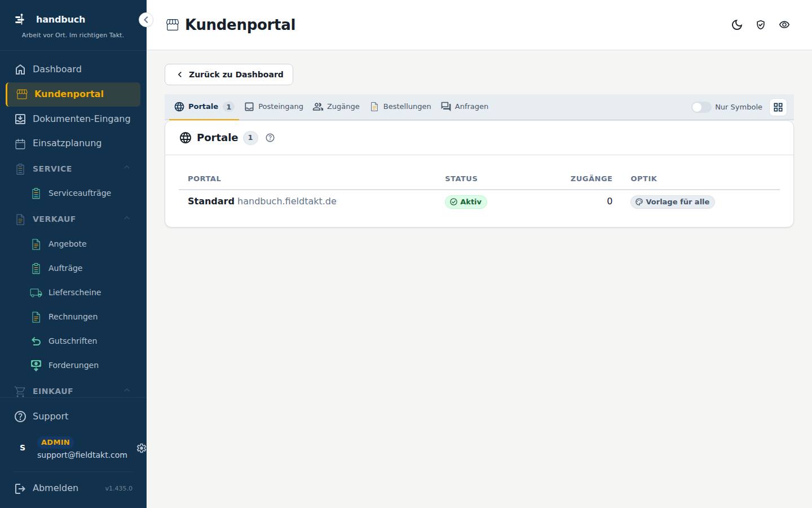Select the Portale tab

tap(204, 107)
